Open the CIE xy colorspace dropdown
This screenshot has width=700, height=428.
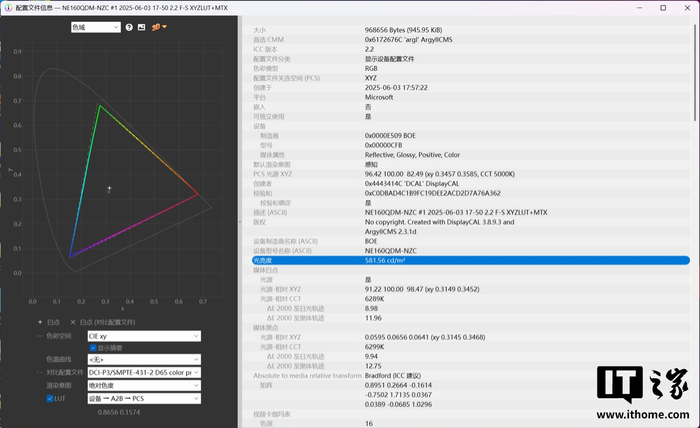coord(144,336)
